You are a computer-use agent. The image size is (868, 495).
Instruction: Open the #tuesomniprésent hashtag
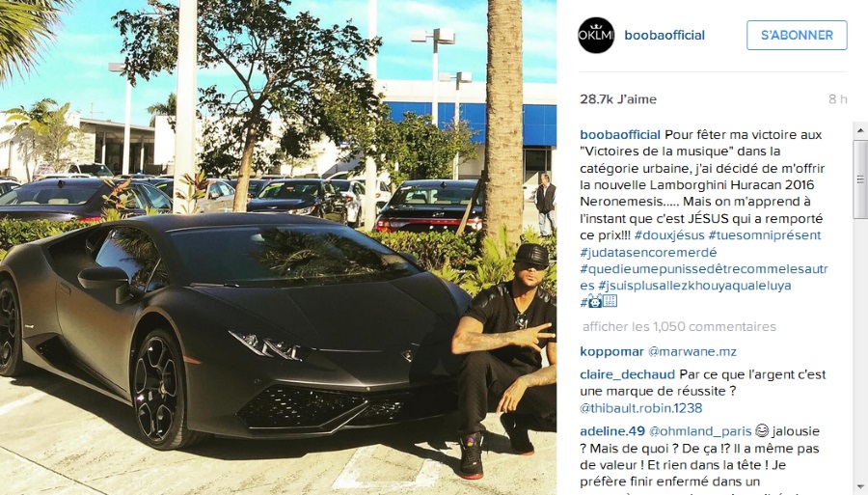click(765, 235)
